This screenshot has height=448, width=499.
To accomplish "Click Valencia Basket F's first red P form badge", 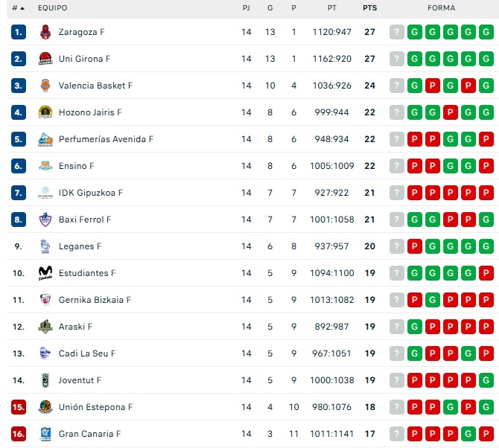I will [x=433, y=86].
